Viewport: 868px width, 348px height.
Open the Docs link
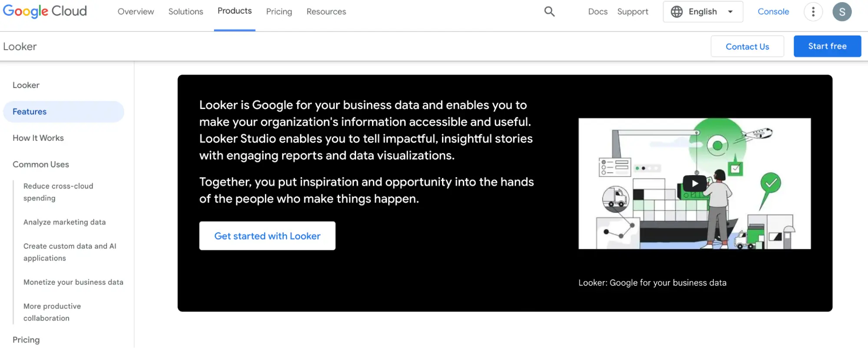(597, 12)
